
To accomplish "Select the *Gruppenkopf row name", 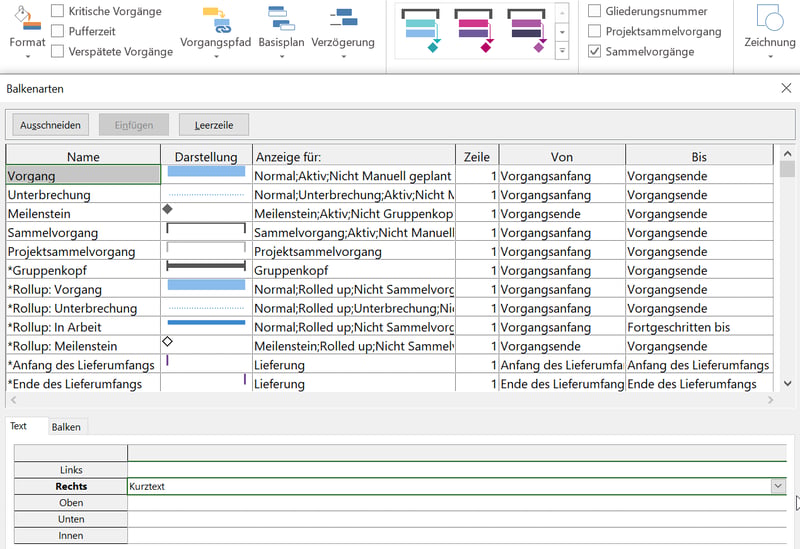I will tap(83, 270).
